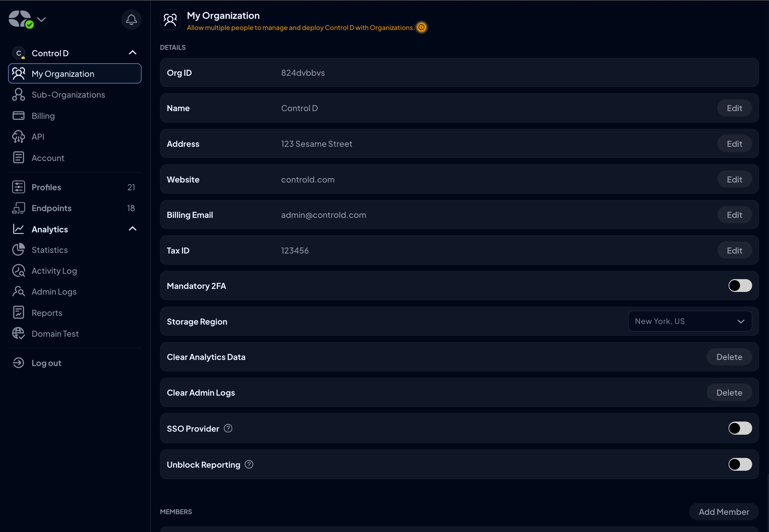
Task: Open the Billing menu item
Action: tap(43, 116)
